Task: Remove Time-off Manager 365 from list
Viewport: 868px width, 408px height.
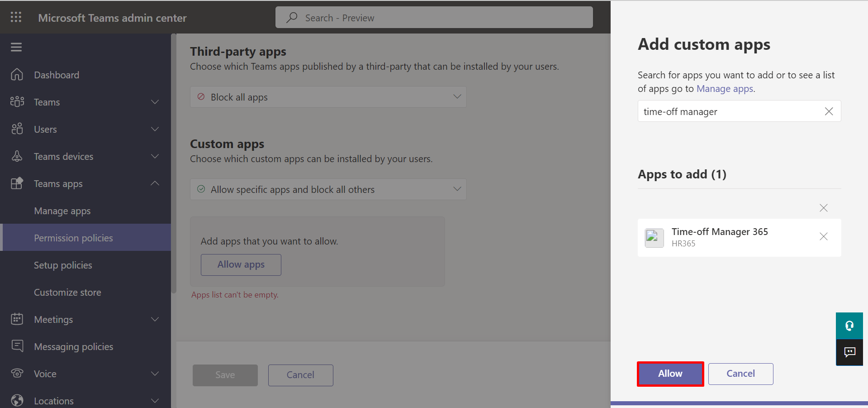Action: click(824, 236)
